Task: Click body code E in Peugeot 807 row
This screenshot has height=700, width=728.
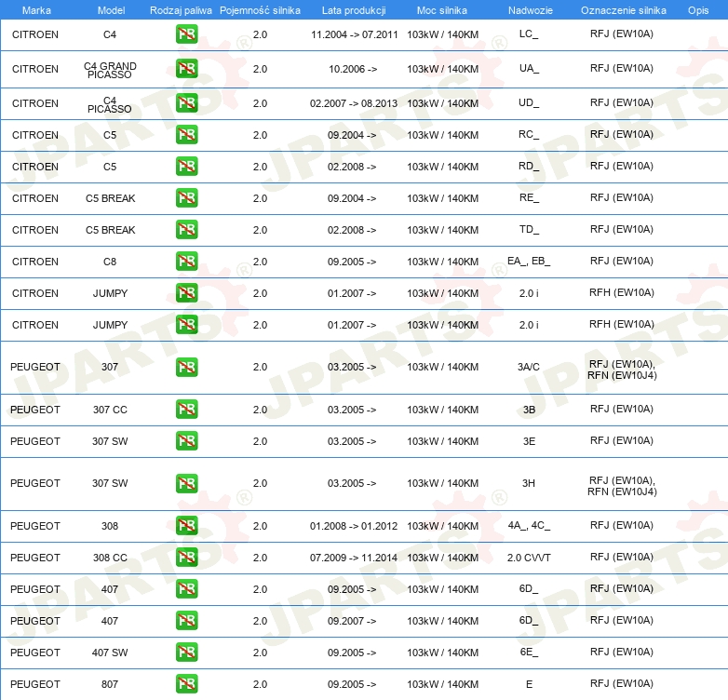Action: (x=530, y=684)
